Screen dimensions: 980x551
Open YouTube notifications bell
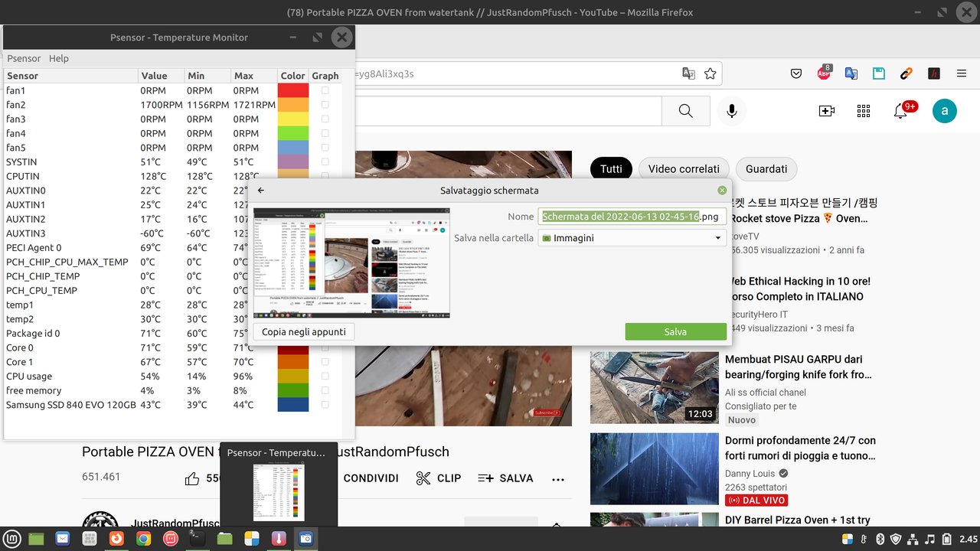(901, 111)
